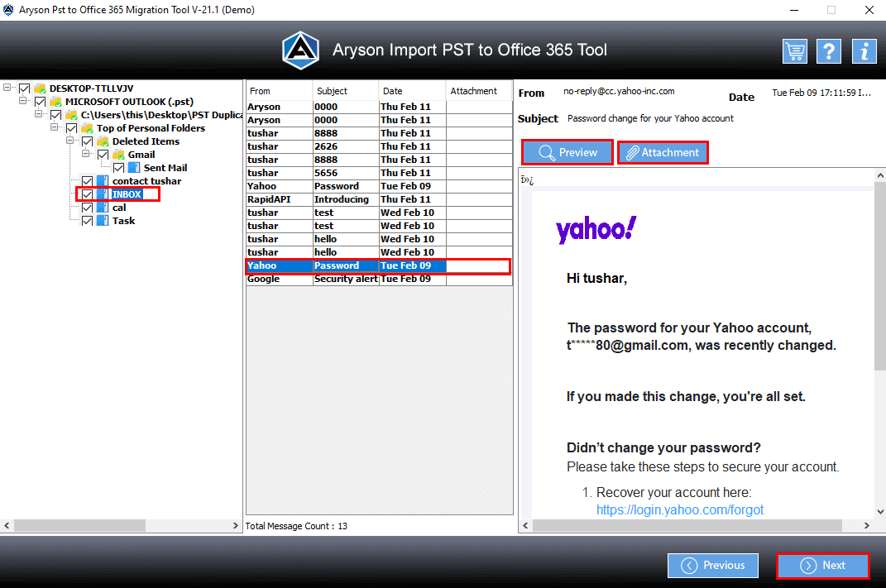Image resolution: width=886 pixels, height=588 pixels.
Task: Switch to the Attachment tab
Action: 663,152
